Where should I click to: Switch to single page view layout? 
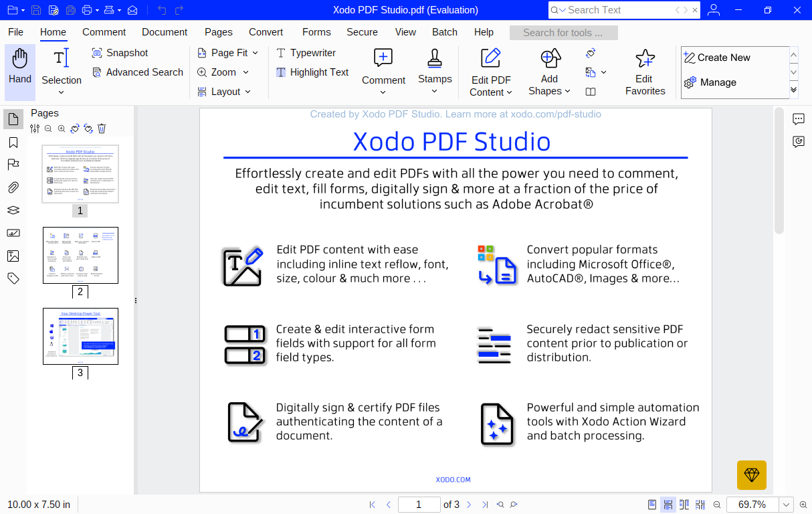coord(652,505)
